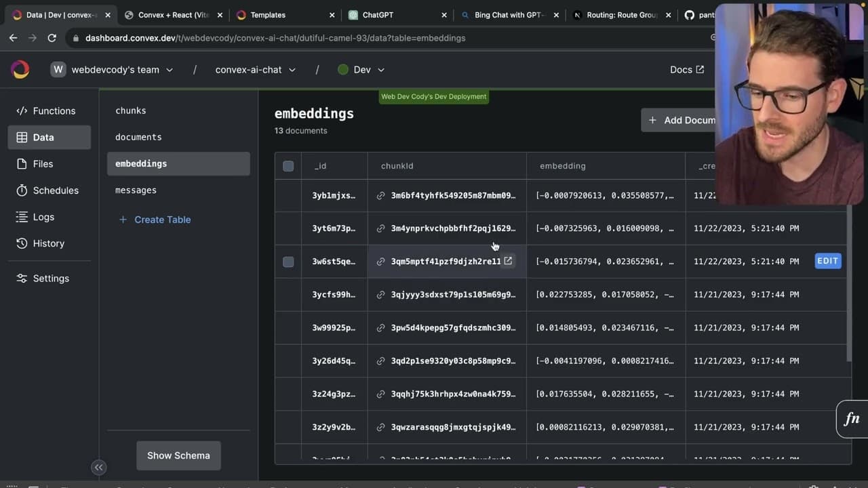Click link icon beside 3qwzarasqqg8 chunkId
868x488 pixels.
click(x=381, y=428)
